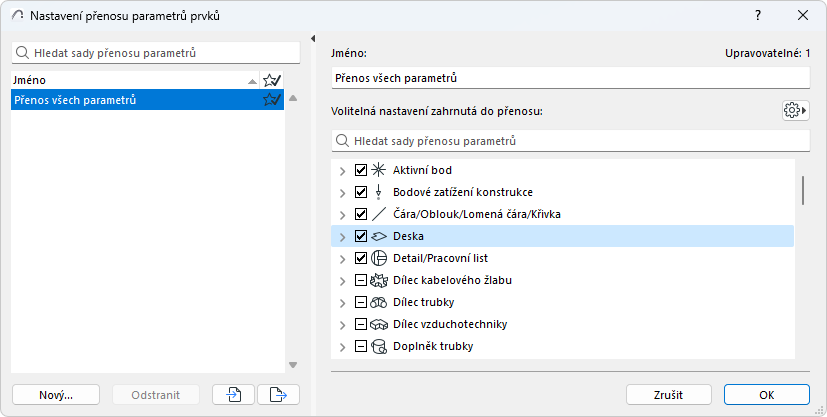The height and width of the screenshot is (417, 827).
Task: Click favorite star icon of selected set
Action: [x=270, y=100]
